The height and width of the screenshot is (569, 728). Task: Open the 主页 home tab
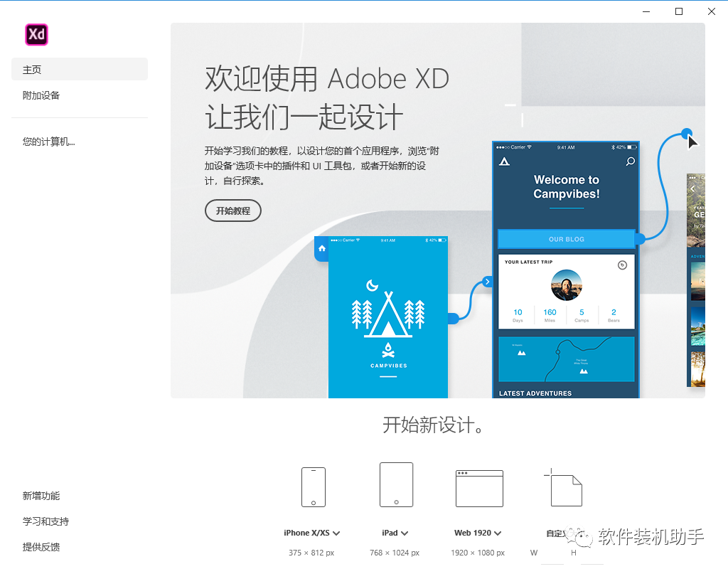pyautogui.click(x=80, y=69)
